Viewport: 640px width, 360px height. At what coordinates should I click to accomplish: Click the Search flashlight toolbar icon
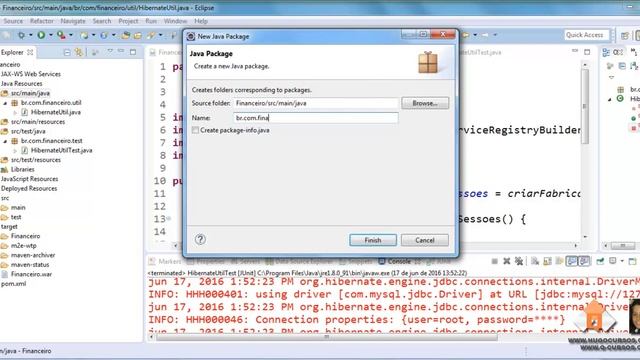151,36
